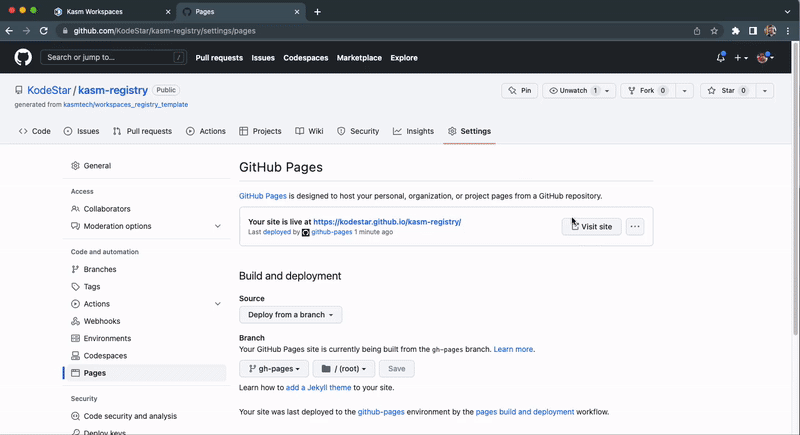Focus the Search or jump to field

tap(113, 57)
